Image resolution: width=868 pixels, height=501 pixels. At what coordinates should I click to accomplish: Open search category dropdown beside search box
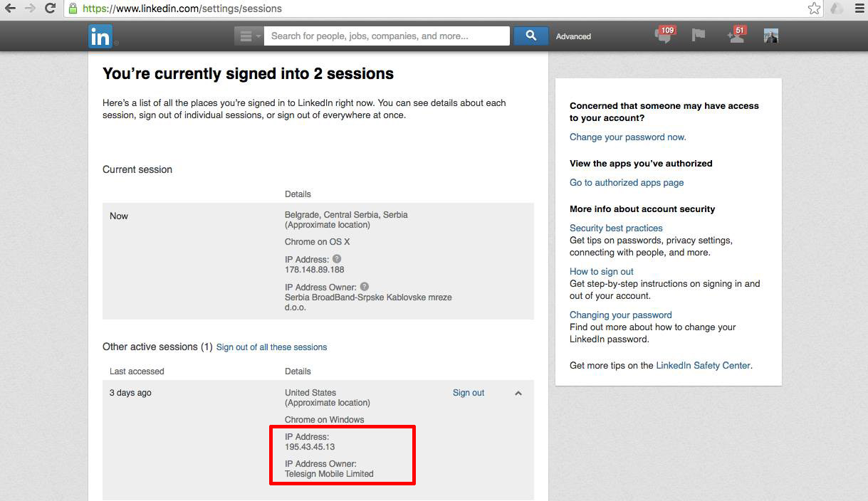249,36
